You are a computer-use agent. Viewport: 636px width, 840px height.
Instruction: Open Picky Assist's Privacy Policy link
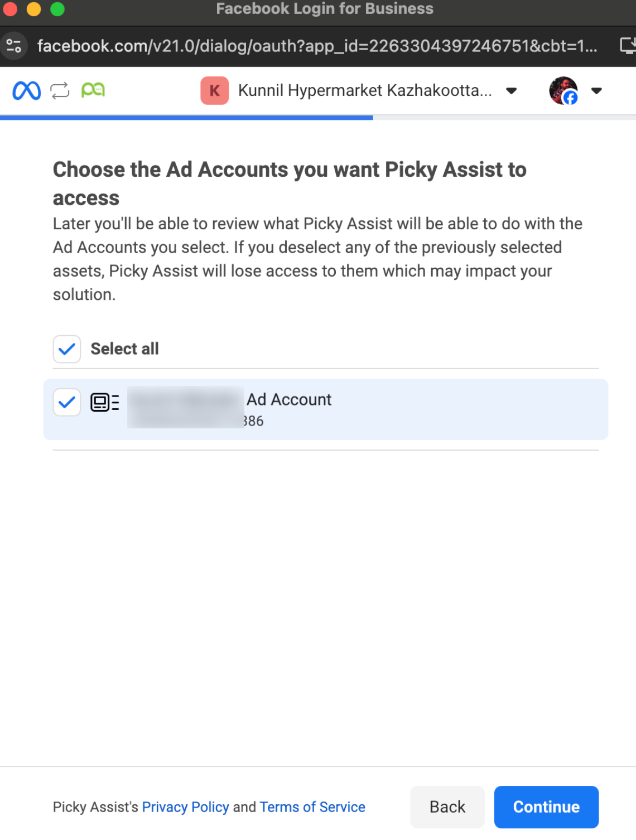pyautogui.click(x=185, y=807)
